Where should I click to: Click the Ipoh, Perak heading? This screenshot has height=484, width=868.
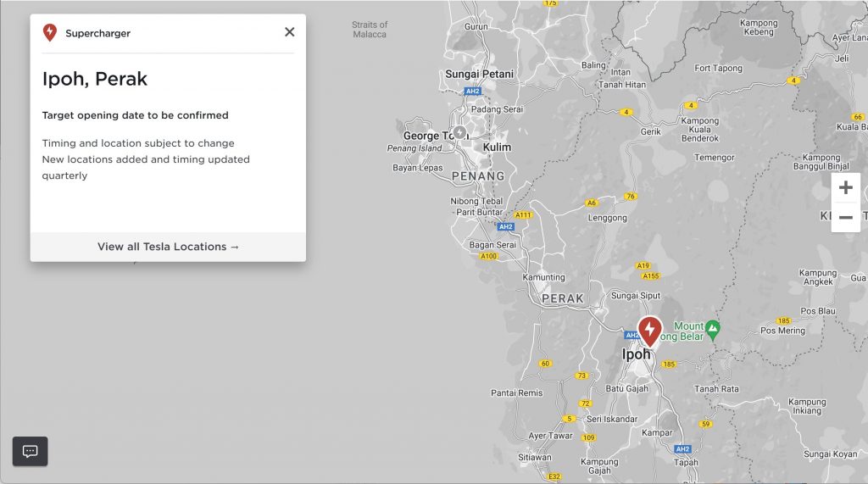(95, 79)
